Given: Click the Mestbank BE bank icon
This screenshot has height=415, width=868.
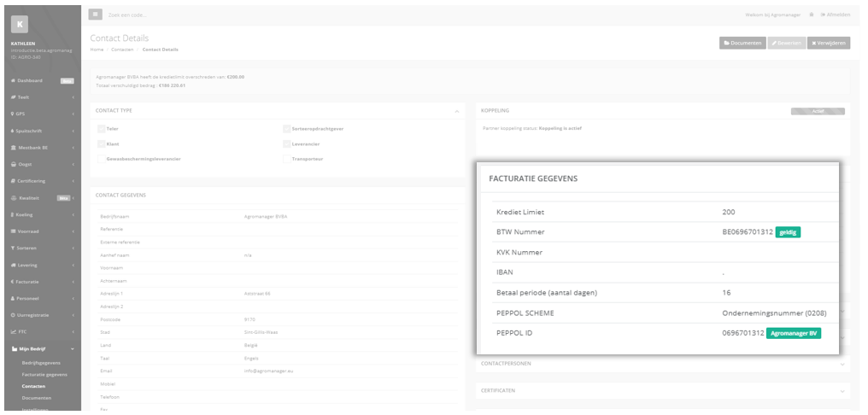Looking at the screenshot, I should tap(13, 148).
